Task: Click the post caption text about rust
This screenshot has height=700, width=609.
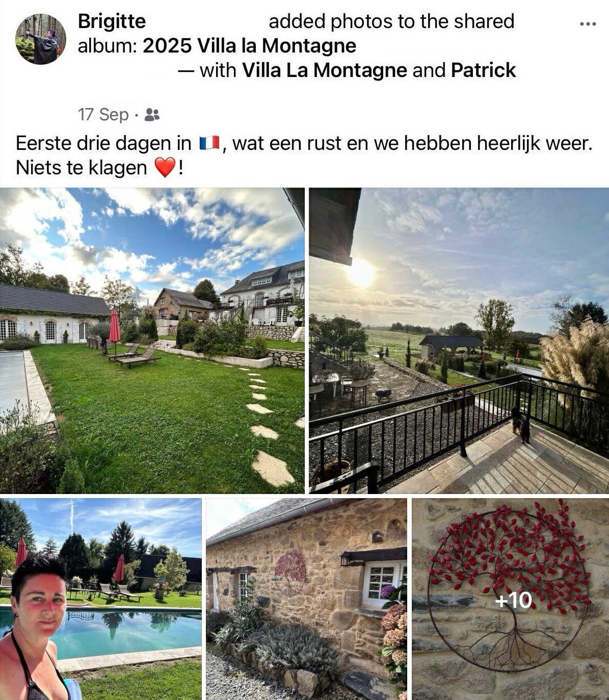Action: pos(304,155)
